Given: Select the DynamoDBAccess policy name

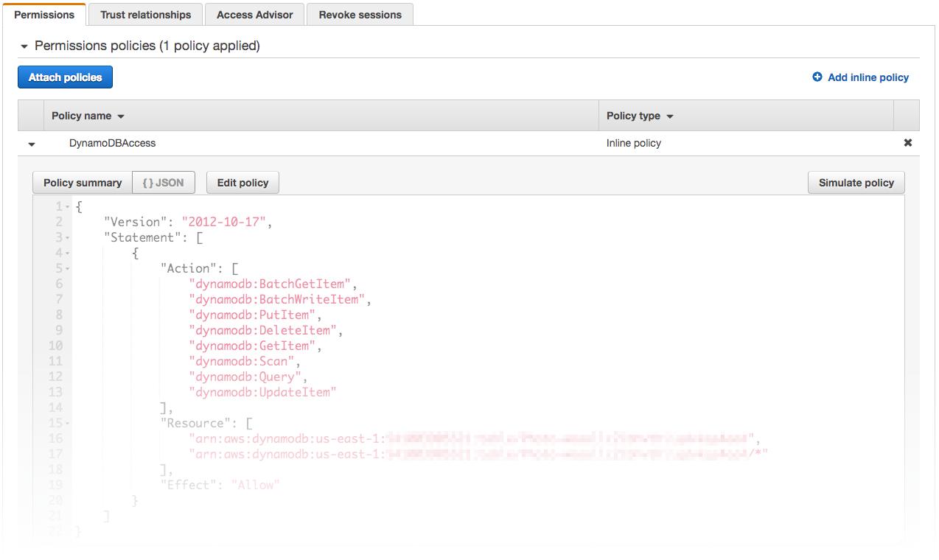Looking at the screenshot, I should [x=112, y=143].
